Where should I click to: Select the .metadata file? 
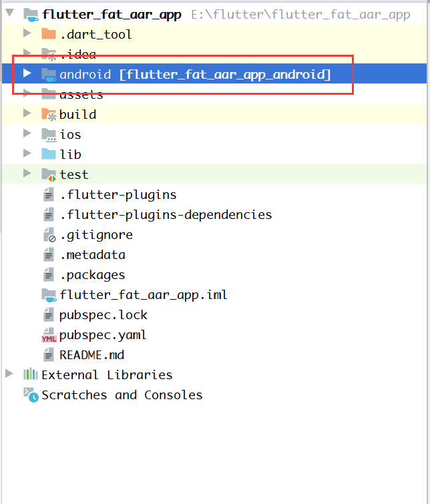tap(93, 255)
